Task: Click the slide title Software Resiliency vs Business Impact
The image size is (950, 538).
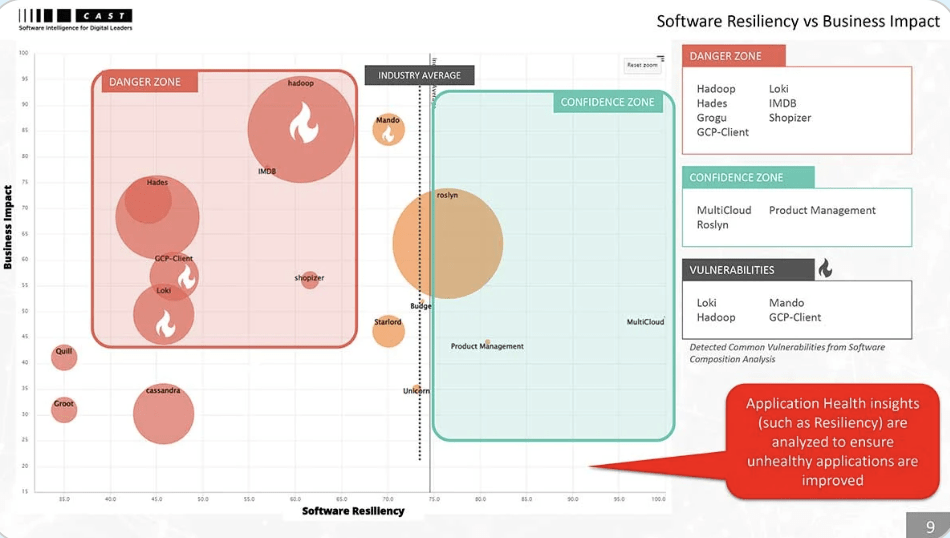Action: click(x=799, y=21)
